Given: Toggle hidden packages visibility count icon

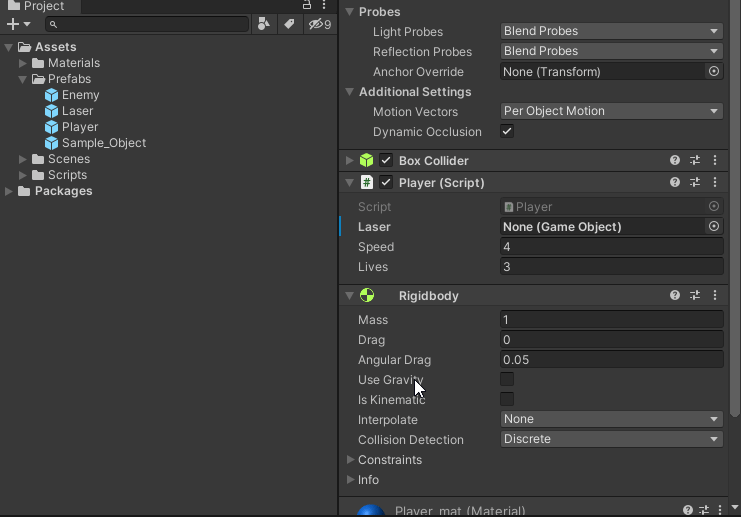Looking at the screenshot, I should (320, 24).
